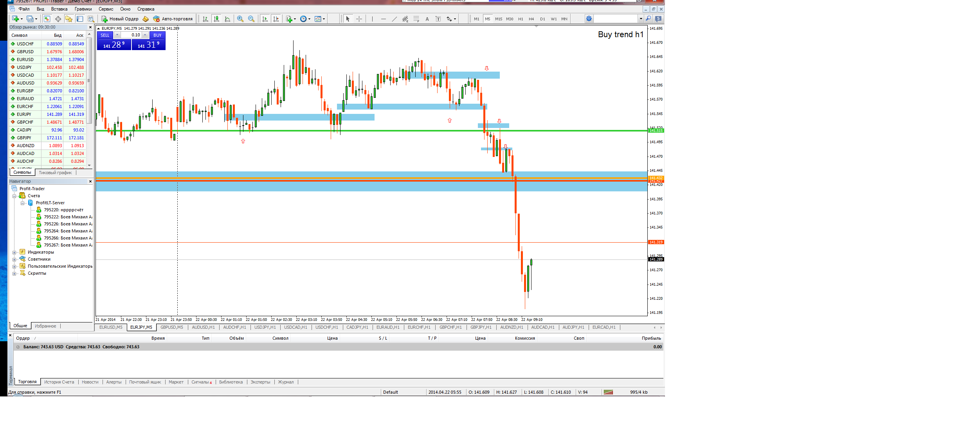Select the crosshair tool
This screenshot has width=980, height=425.
click(x=359, y=19)
